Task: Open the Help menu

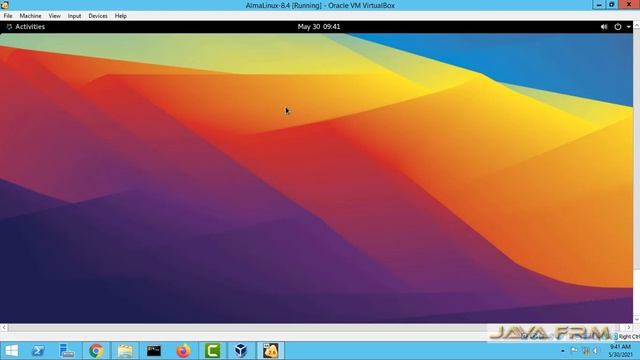Action: [120, 16]
